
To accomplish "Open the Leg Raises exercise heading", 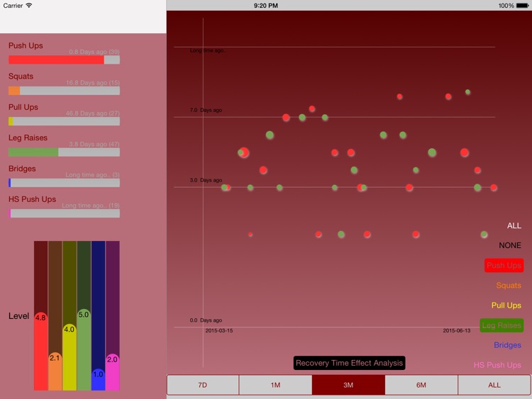I will click(x=28, y=138).
